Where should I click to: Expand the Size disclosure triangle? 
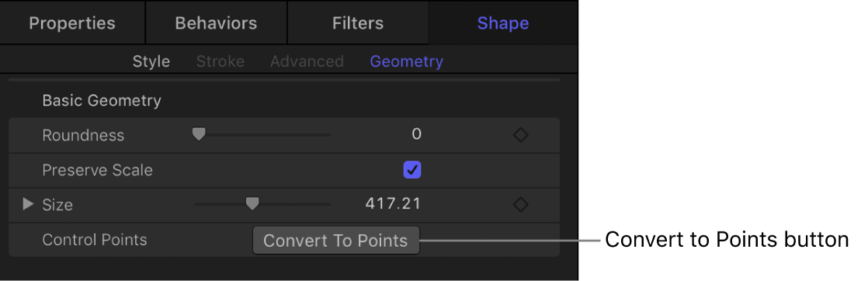click(x=28, y=204)
